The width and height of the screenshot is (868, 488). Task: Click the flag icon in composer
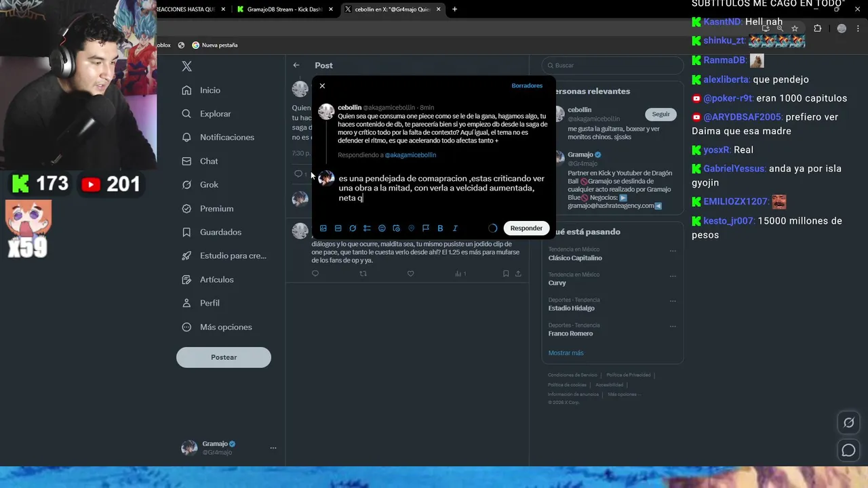point(426,228)
